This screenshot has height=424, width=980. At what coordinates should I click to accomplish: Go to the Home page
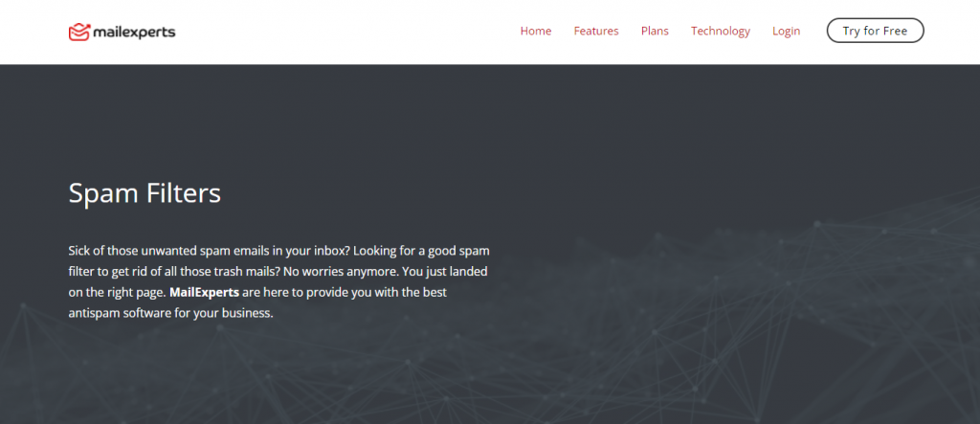click(x=535, y=31)
